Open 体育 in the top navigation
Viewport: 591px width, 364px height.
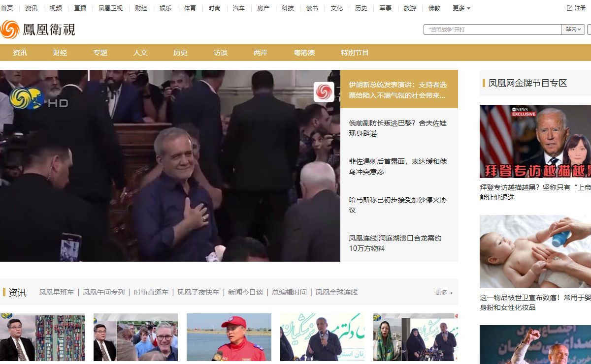coord(190,8)
